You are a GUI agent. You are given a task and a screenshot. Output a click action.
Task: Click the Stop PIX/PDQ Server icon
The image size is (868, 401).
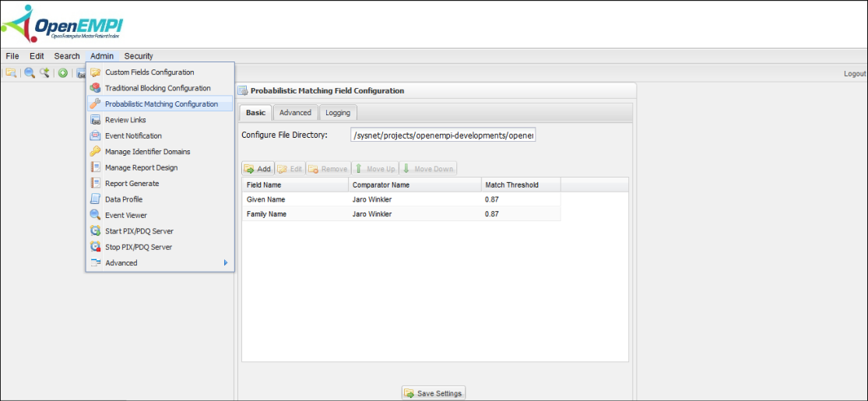tap(95, 247)
